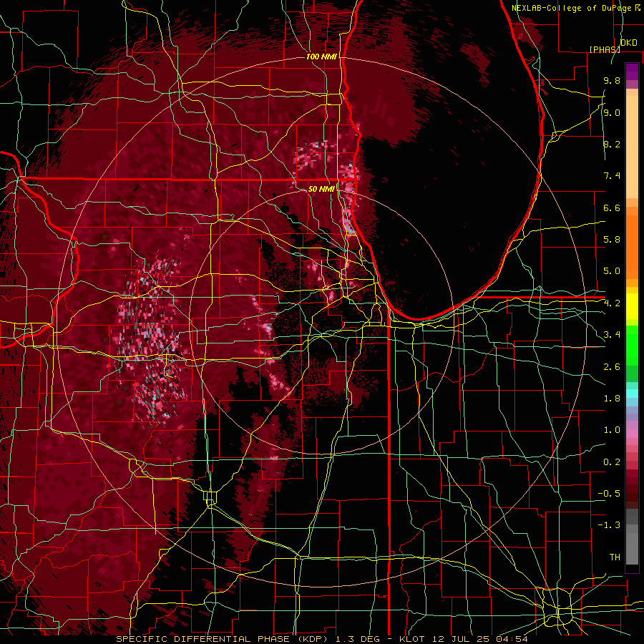
Task: Select the bright green color bar segment
Action: tap(632, 345)
